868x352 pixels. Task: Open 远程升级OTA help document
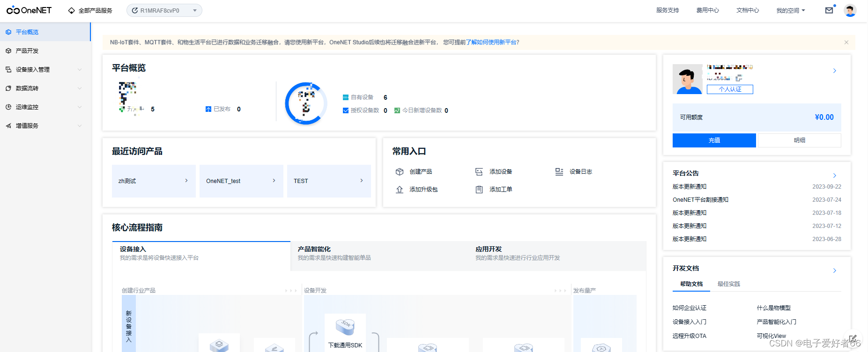[690, 336]
